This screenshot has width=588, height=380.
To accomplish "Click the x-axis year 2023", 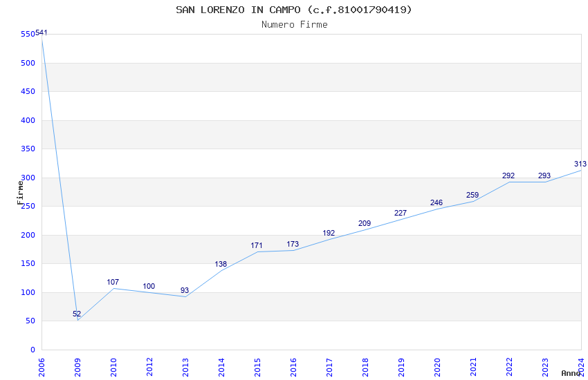I will click(545, 368).
